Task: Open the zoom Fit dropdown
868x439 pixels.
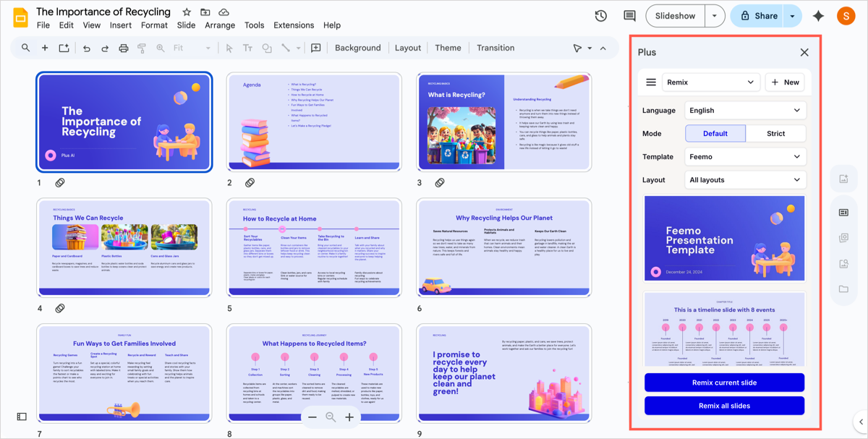Action: [192, 48]
